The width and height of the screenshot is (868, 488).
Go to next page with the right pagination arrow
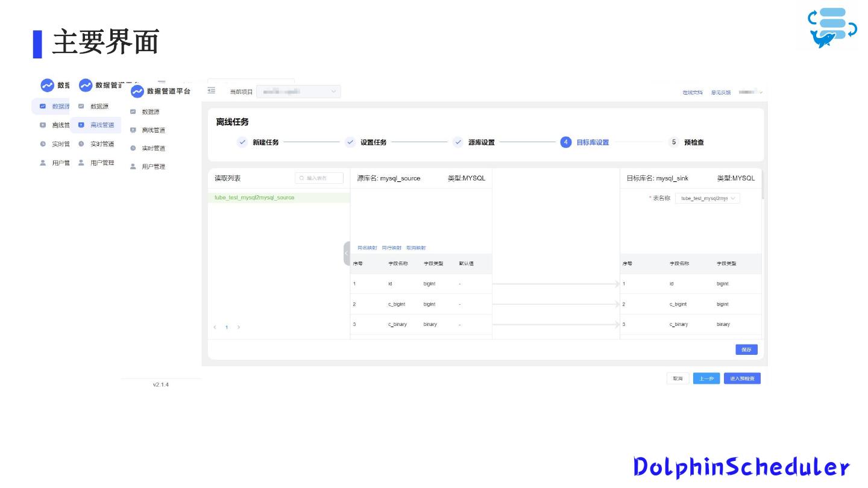pyautogui.click(x=239, y=327)
